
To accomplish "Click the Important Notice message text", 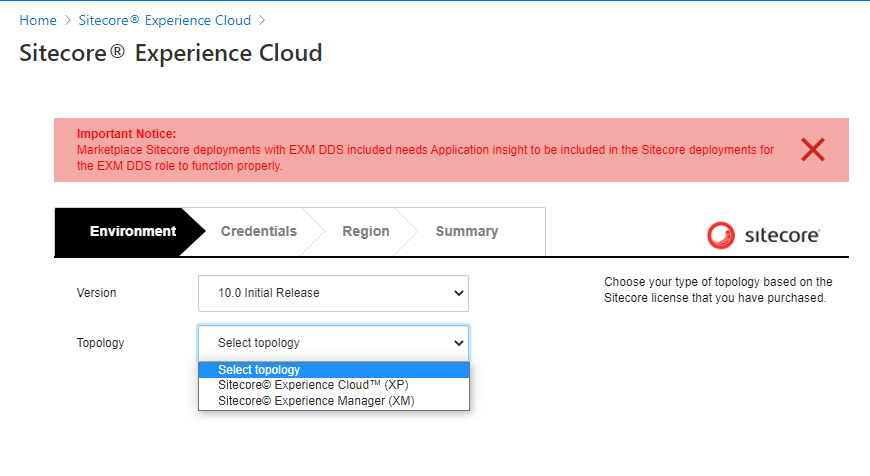I will pyautogui.click(x=425, y=158).
